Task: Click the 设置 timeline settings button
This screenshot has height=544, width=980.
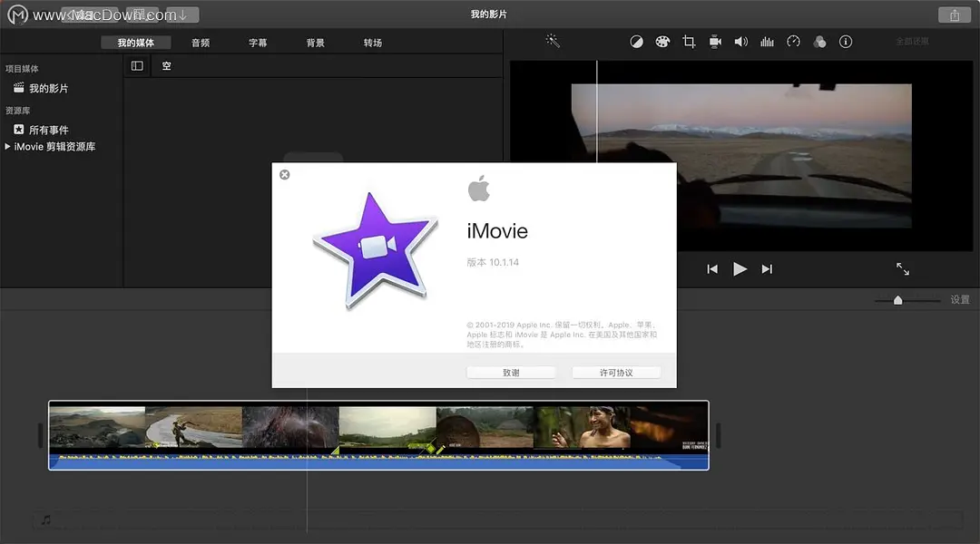Action: 960,300
